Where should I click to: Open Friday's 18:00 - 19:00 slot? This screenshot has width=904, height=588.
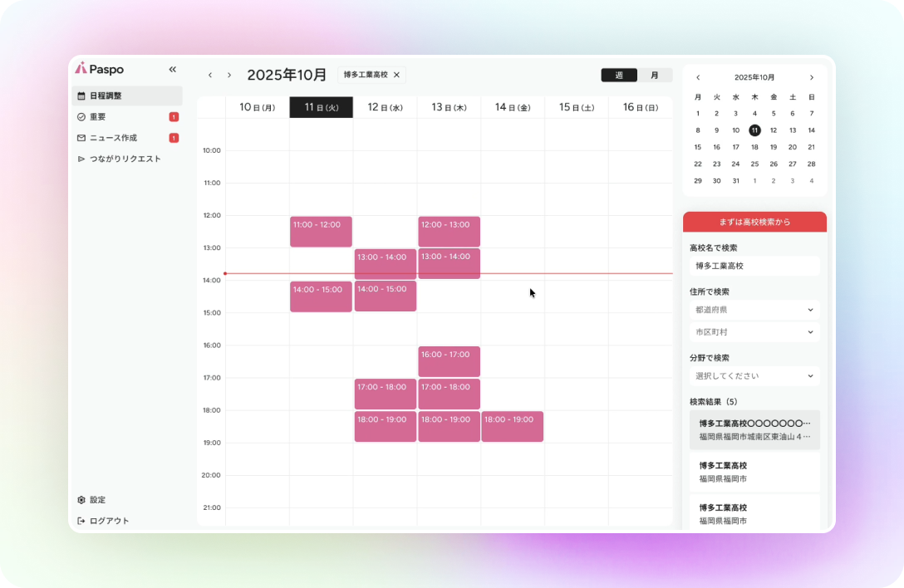pyautogui.click(x=513, y=427)
